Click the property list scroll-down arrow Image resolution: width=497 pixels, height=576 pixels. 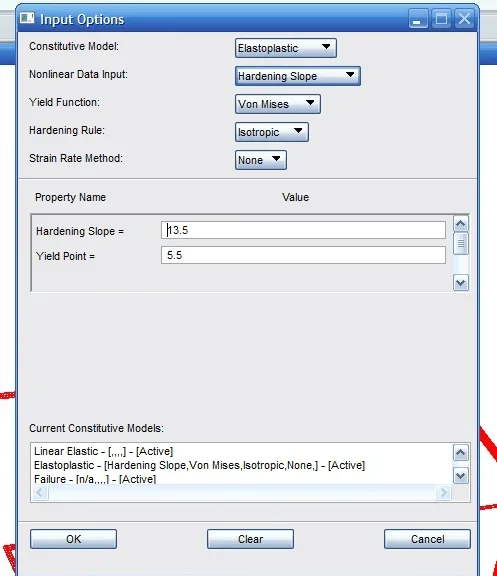click(461, 283)
